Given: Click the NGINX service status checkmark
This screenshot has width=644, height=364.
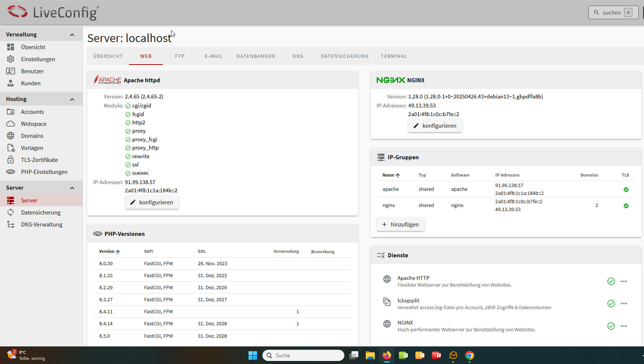Looking at the screenshot, I should coord(611,326).
